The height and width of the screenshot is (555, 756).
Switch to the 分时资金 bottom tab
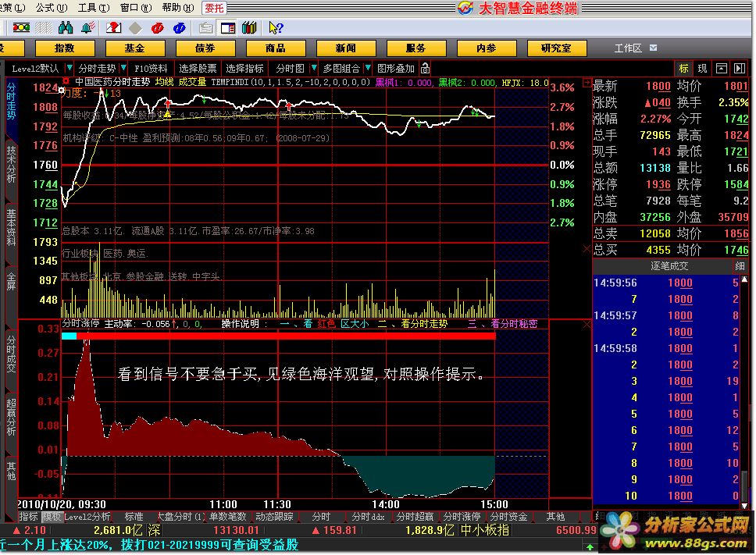click(508, 517)
